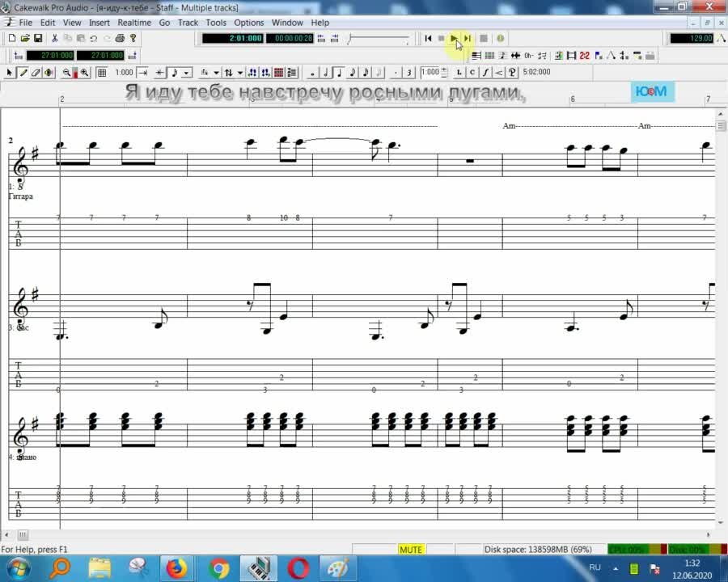Start playback with the Play button
The height and width of the screenshot is (582, 728).
(454, 39)
